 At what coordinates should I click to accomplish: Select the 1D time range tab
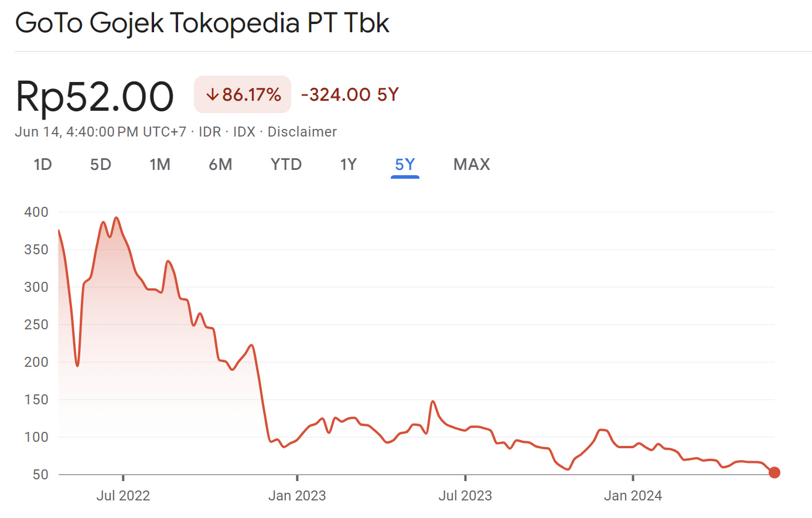[43, 165]
